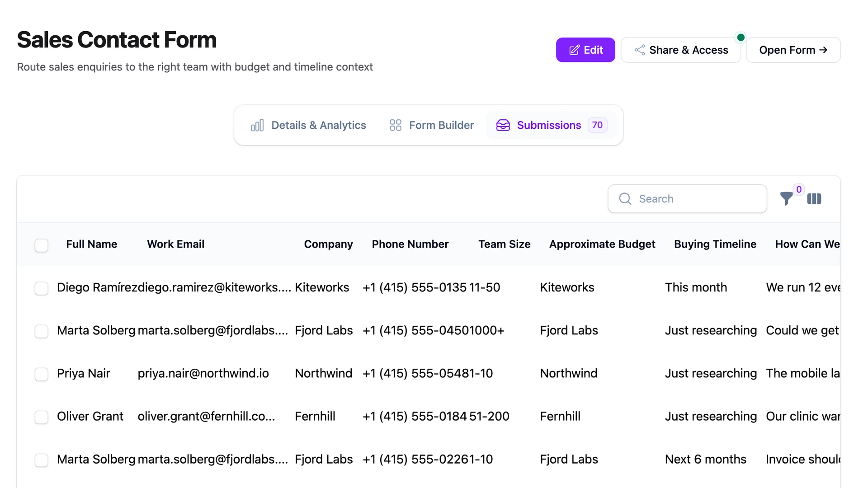Click the grid icon on Form Builder
Screen dimensions: 868x488
(395, 125)
